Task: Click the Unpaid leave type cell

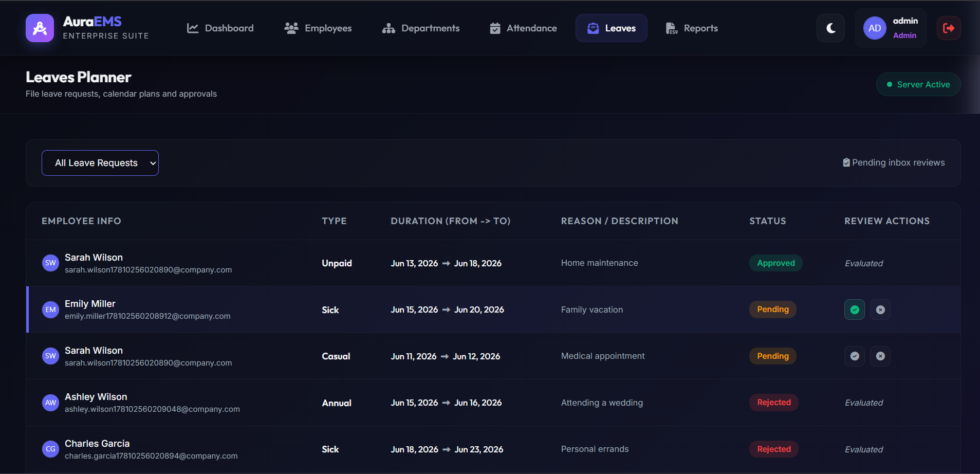Action: [x=337, y=263]
